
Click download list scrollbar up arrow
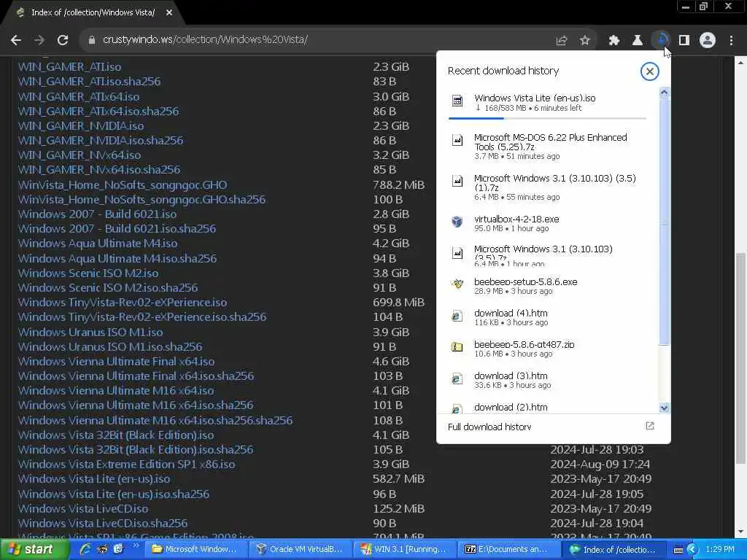pos(664,93)
